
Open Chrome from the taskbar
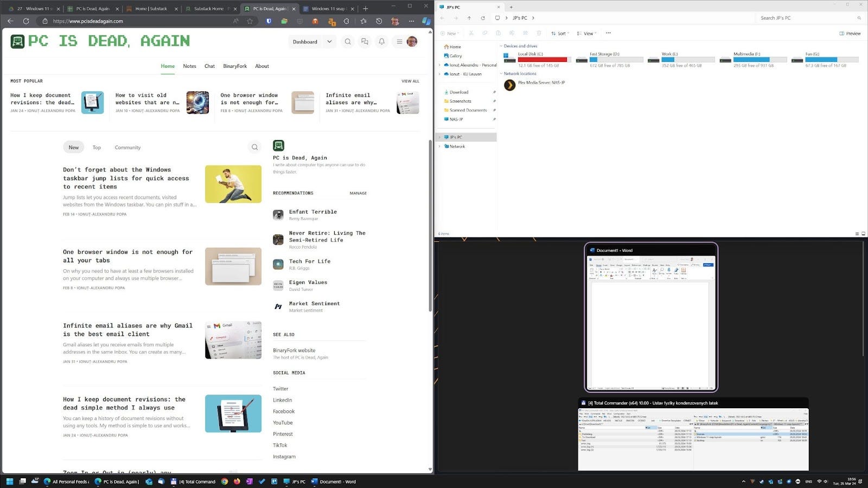(225, 481)
